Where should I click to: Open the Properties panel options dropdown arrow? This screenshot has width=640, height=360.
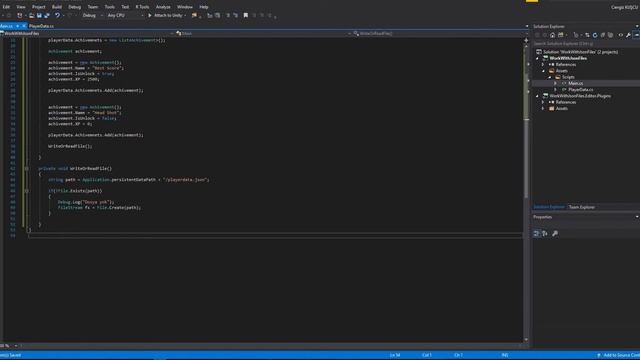[x=637, y=217]
